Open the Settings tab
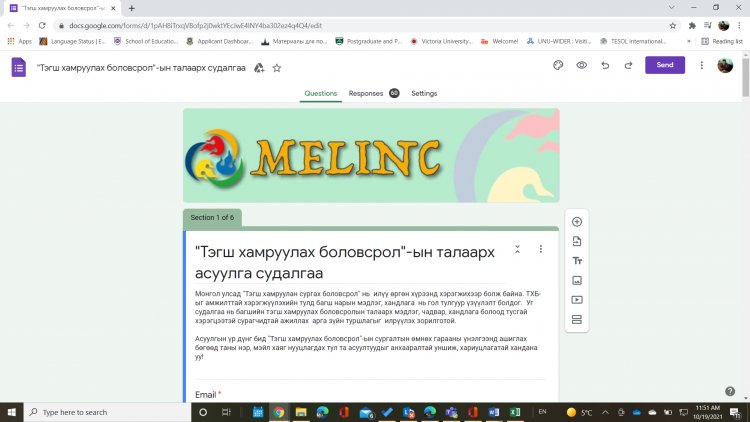Image resolution: width=750 pixels, height=422 pixels. tap(424, 93)
